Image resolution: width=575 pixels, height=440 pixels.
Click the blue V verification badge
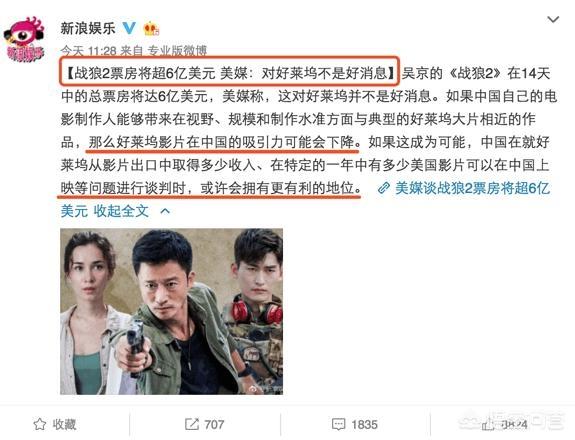pos(129,28)
